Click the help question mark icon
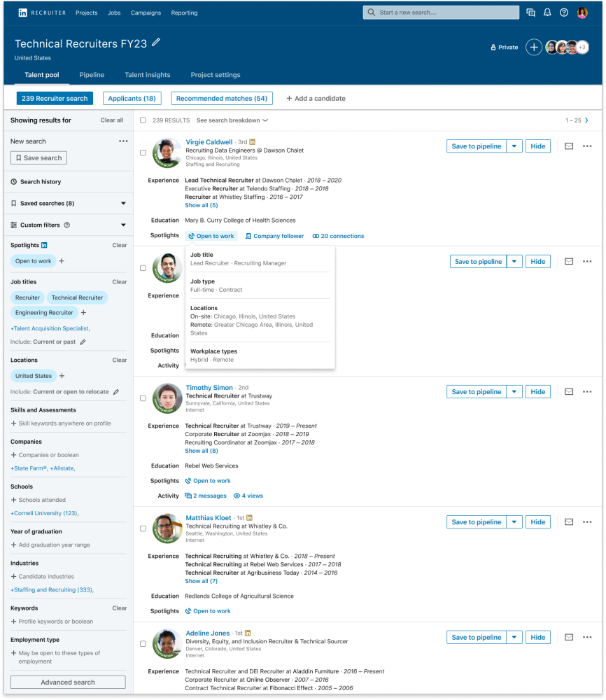 coord(564,12)
